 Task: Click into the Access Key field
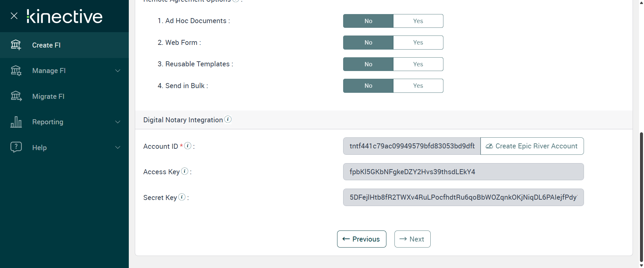pos(463,172)
